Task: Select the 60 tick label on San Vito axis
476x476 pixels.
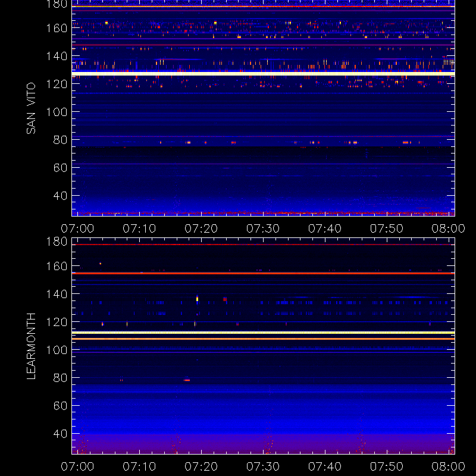Action: (60, 168)
